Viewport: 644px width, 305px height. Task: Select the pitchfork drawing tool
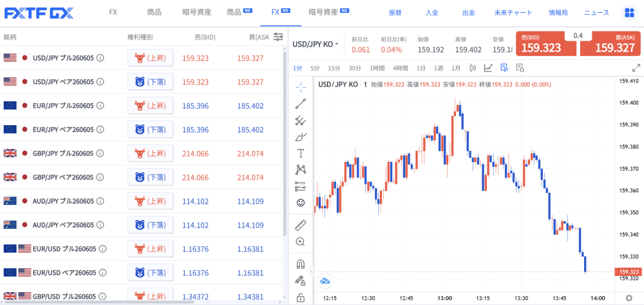tap(300, 121)
